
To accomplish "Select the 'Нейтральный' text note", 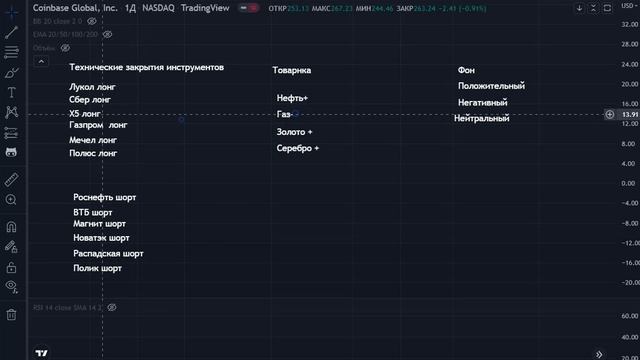I will [x=482, y=118].
